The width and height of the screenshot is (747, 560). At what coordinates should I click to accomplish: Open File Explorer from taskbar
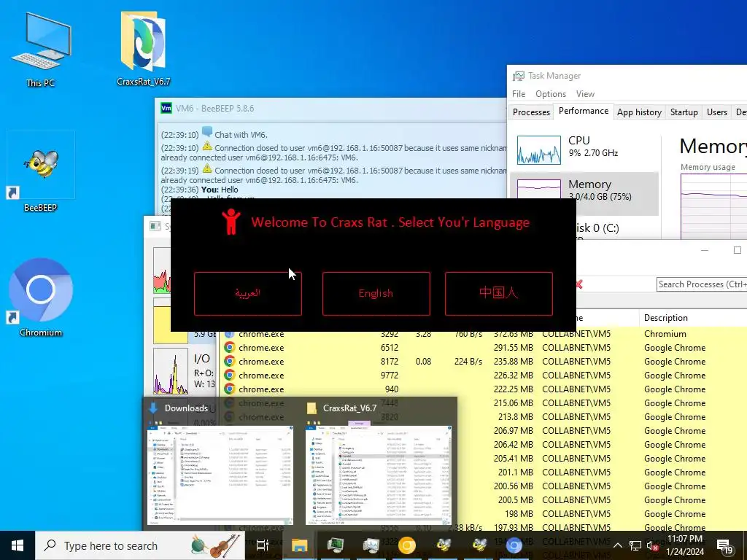(x=300, y=545)
